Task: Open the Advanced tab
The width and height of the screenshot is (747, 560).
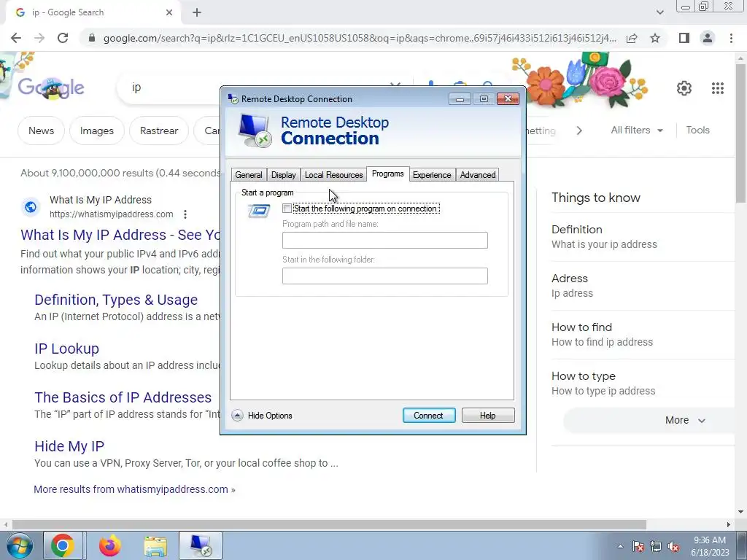Action: [478, 175]
